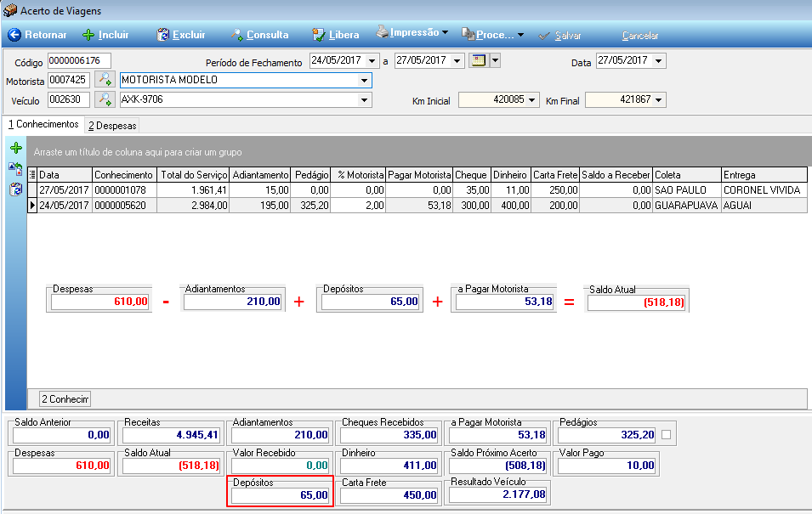The width and height of the screenshot is (812, 514).
Task: Click the Saldo a Receber column header
Action: point(616,175)
